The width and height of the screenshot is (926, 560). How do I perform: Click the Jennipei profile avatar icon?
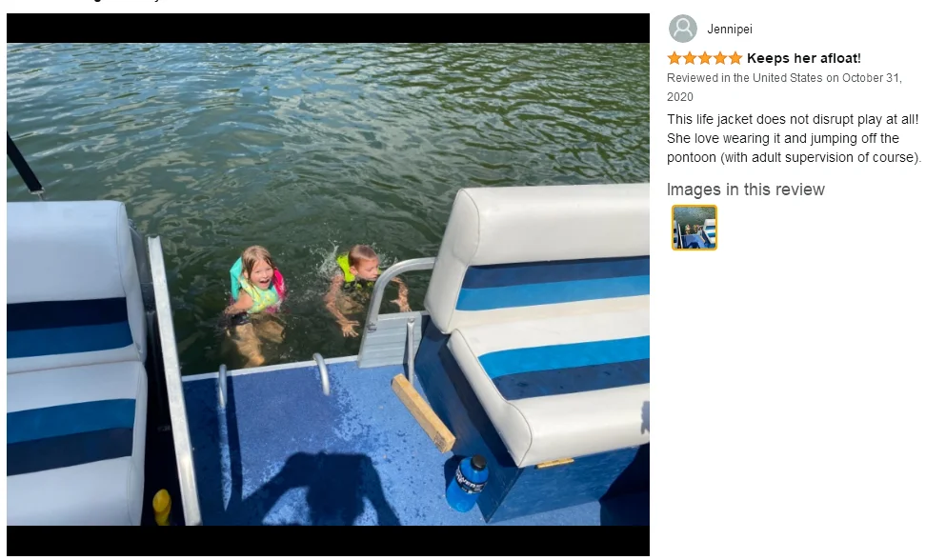click(x=683, y=29)
